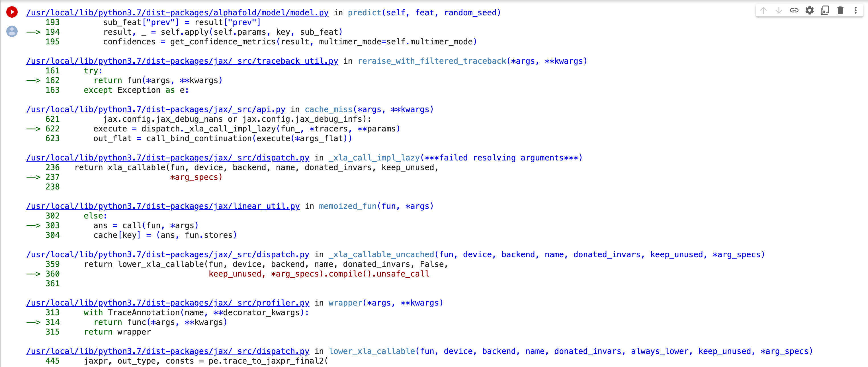Screen dimensions: 868x367
Task: Move the cell up
Action: (763, 11)
